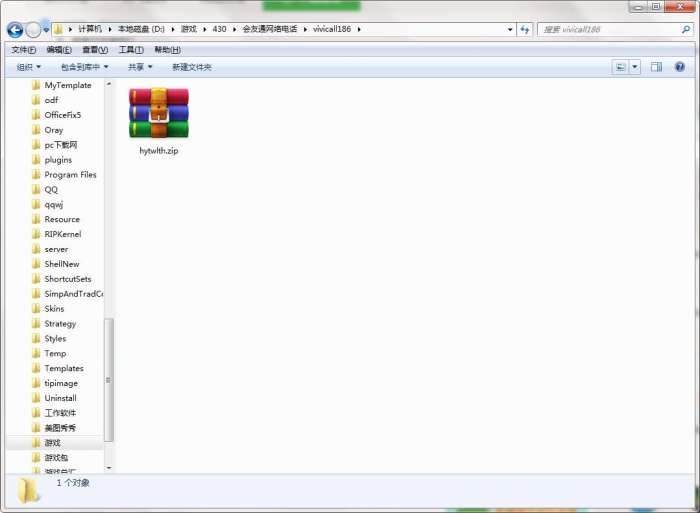Select the 工作软件 folder

click(x=60, y=413)
